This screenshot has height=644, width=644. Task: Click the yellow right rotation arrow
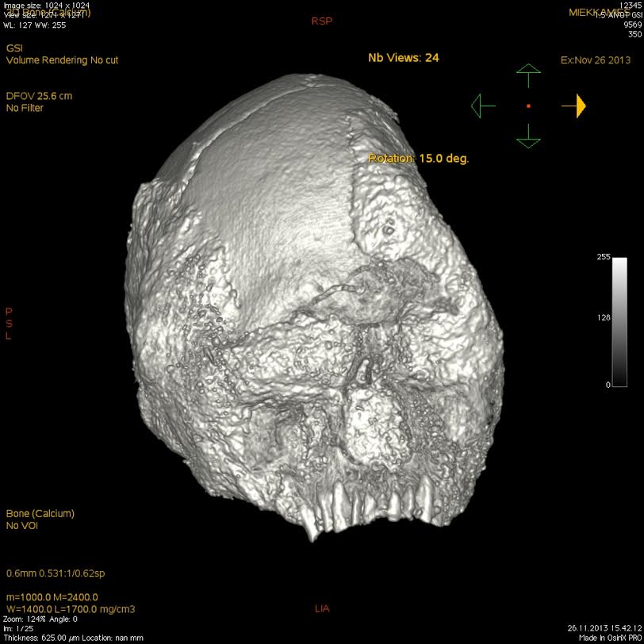[x=574, y=105]
